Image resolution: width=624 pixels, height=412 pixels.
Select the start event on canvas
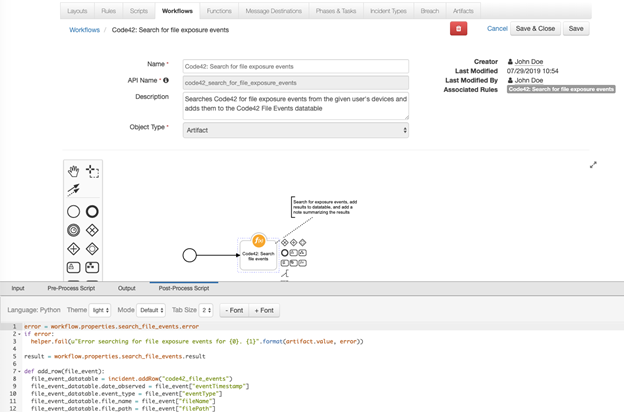189,255
